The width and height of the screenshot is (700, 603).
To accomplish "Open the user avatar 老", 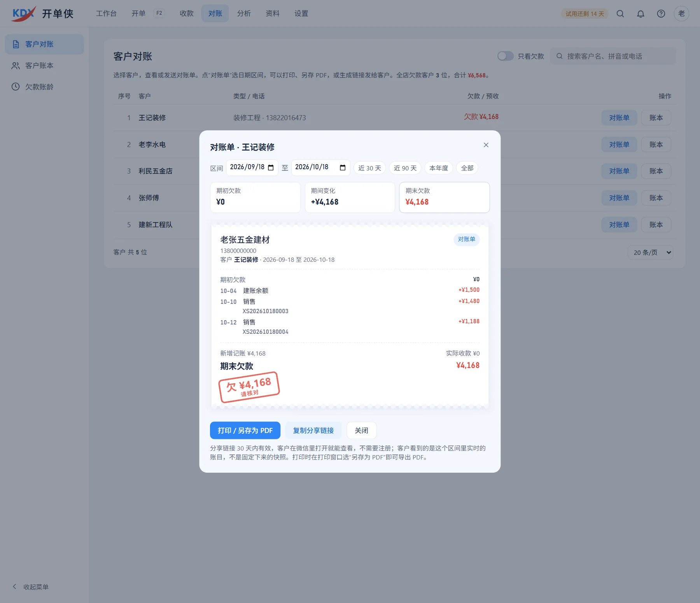I will [x=681, y=14].
